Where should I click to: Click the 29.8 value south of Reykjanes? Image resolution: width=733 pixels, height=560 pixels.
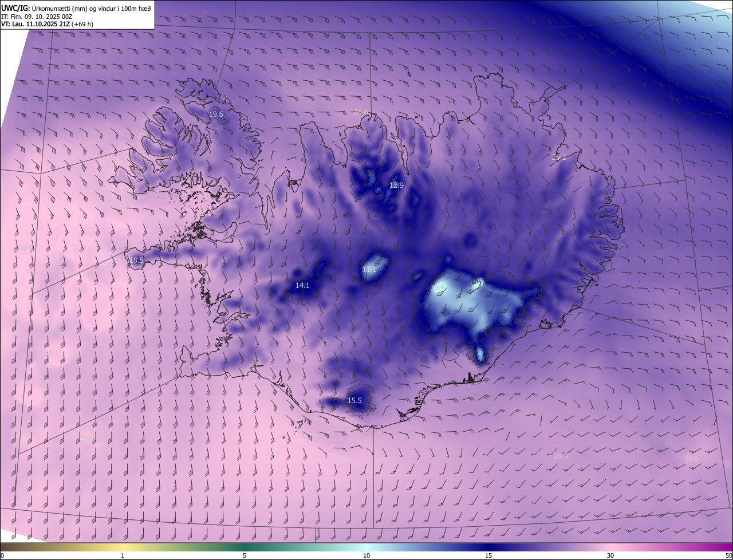tap(273, 453)
